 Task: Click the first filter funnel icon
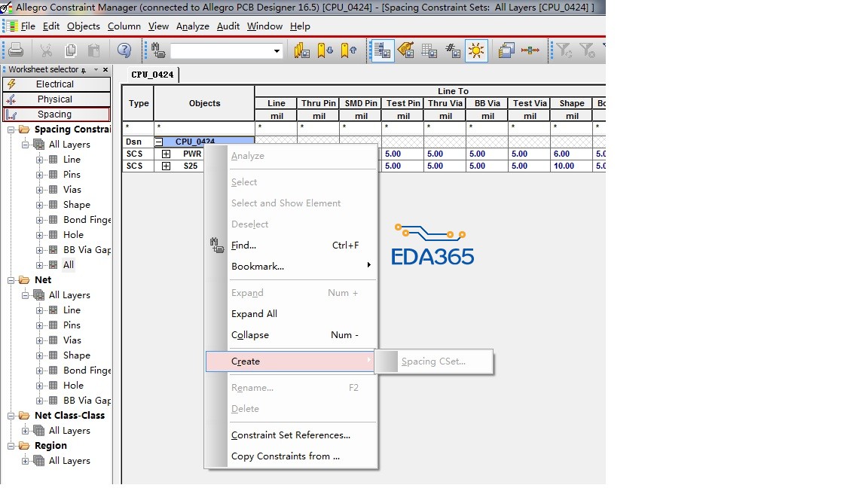(x=564, y=50)
